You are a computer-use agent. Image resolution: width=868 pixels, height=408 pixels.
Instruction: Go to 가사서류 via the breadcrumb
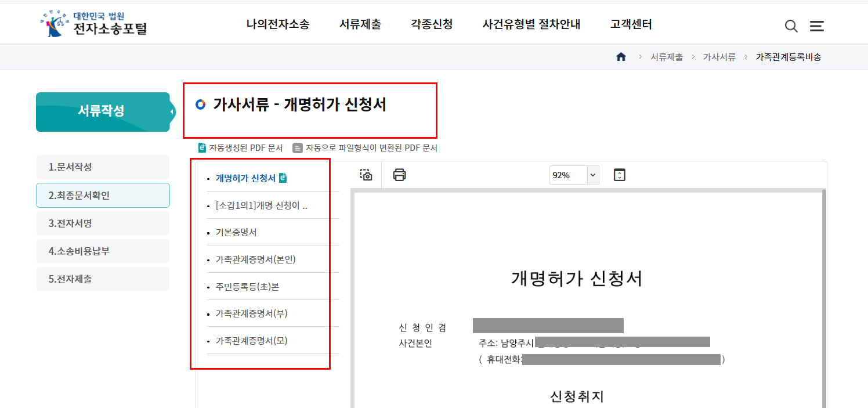(x=719, y=56)
